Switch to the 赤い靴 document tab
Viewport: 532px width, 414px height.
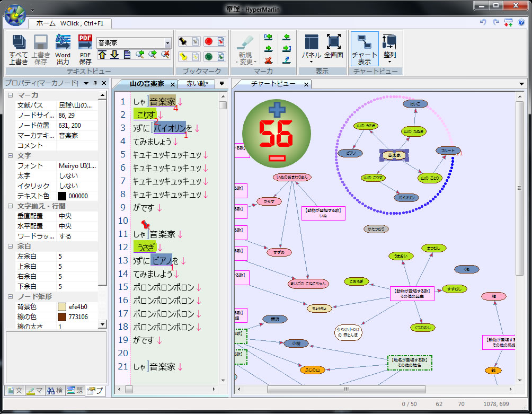196,84
